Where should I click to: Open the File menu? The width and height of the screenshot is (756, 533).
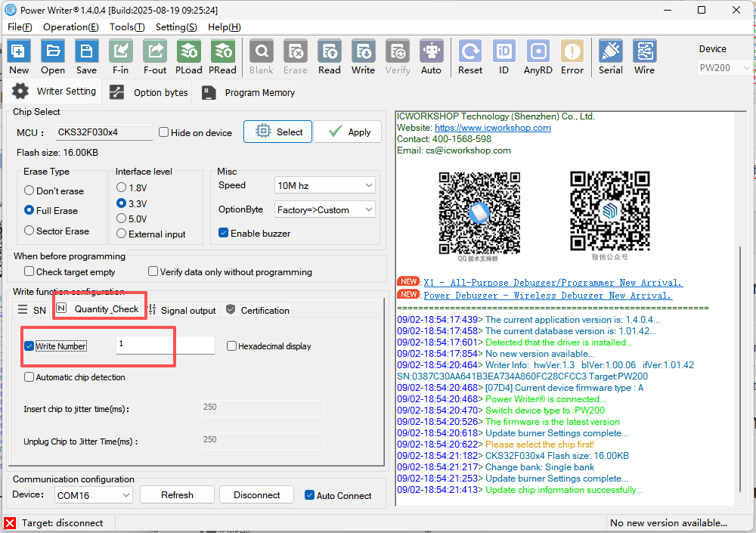pos(20,27)
